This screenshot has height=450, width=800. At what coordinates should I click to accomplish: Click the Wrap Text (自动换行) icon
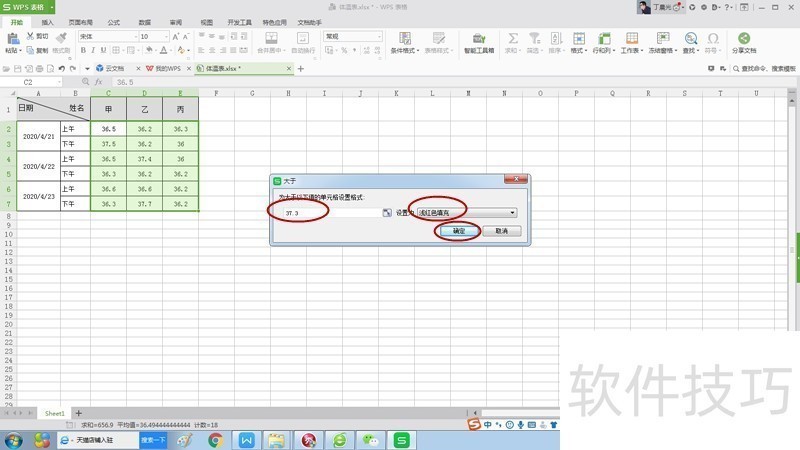(303, 38)
